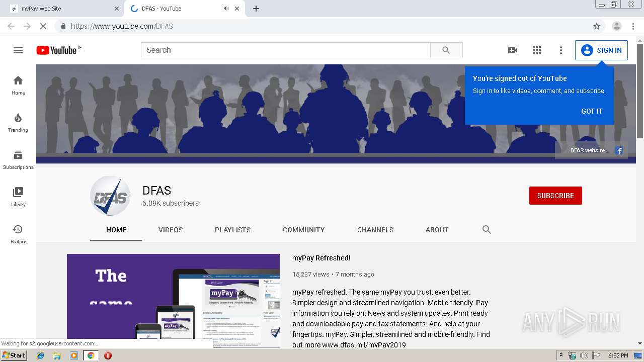This screenshot has width=644, height=362.
Task: Switch to the COMMUNITY channel tab
Action: (304, 230)
